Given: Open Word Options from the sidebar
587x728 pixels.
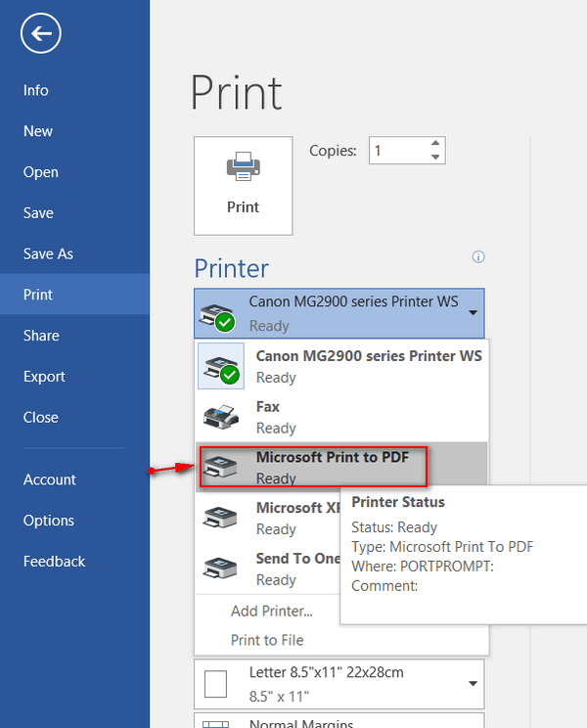Looking at the screenshot, I should [x=48, y=520].
